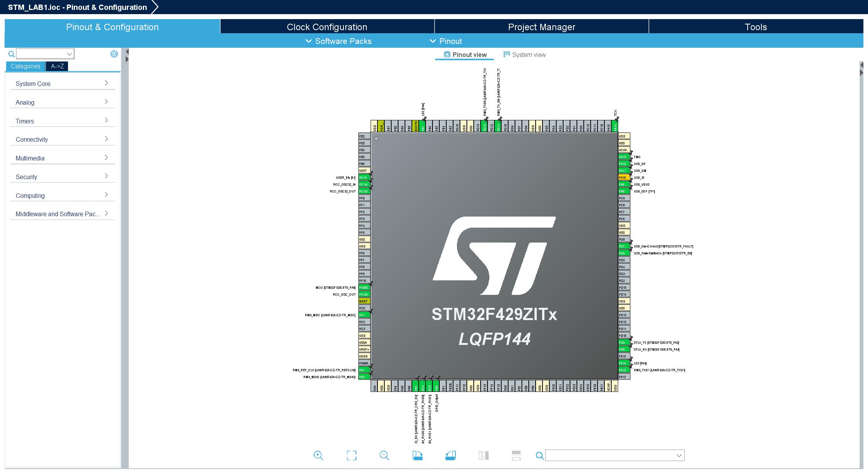The height and width of the screenshot is (474, 868).
Task: Click inside the bottom pin search field
Action: point(613,455)
